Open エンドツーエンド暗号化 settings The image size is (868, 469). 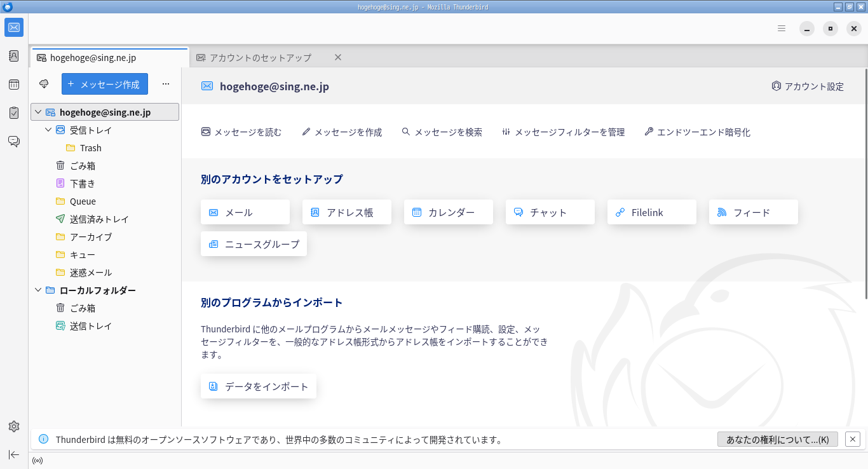[697, 132]
